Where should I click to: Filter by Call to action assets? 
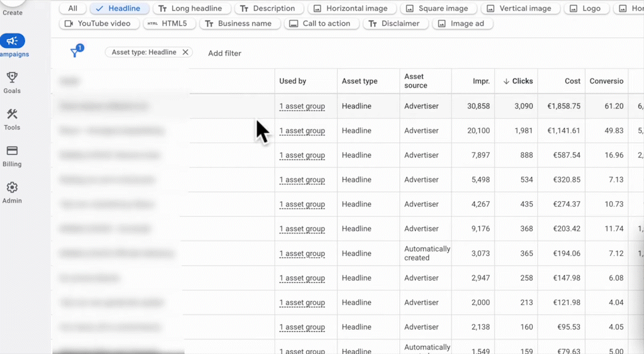[x=321, y=24]
